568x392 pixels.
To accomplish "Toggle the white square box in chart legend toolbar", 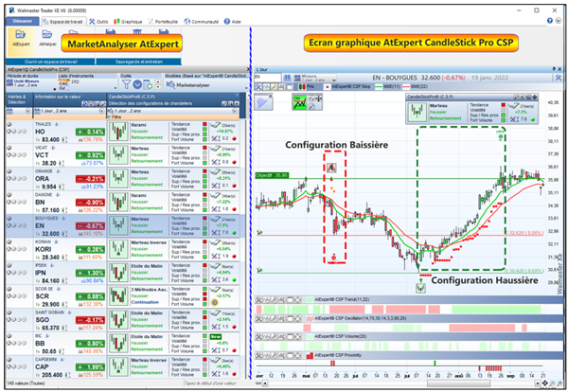I will 290,87.
